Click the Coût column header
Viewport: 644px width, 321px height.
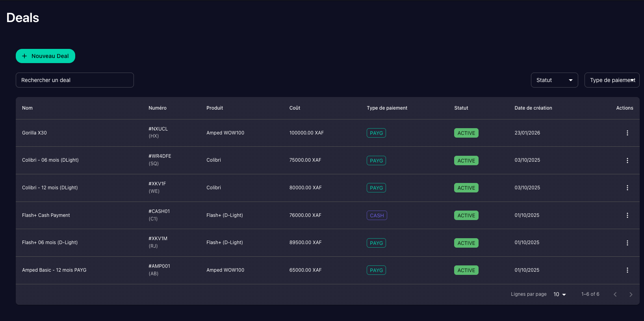pos(295,108)
